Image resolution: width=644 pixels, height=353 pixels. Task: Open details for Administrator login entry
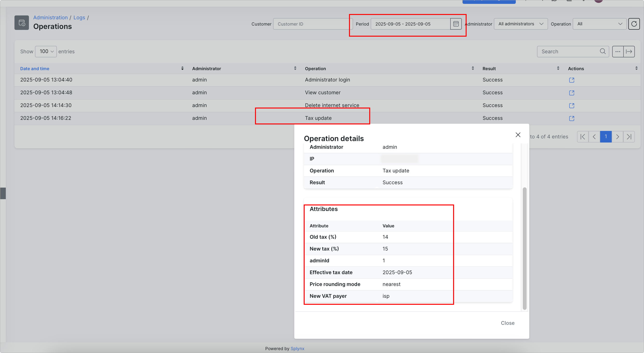click(571, 80)
